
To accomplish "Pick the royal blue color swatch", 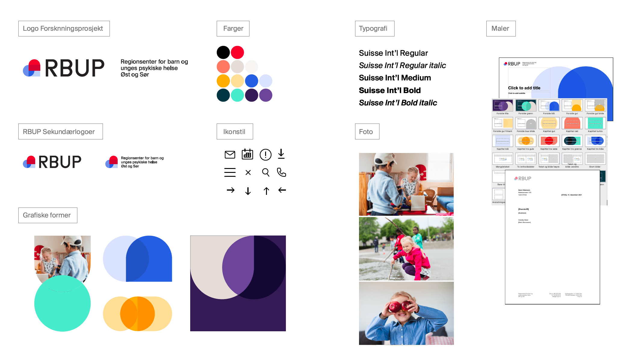I will (x=252, y=81).
